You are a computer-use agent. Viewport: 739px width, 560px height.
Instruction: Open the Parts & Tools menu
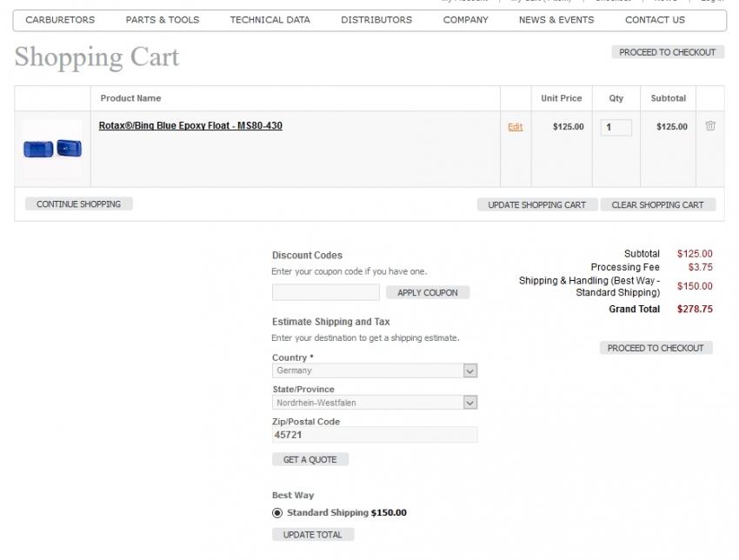(163, 20)
